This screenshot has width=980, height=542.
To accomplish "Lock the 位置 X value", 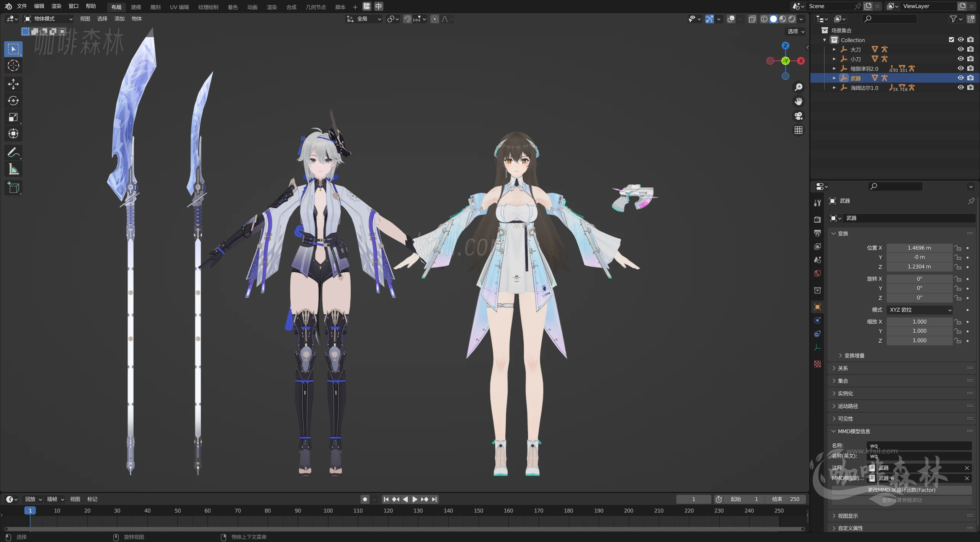I will point(958,248).
